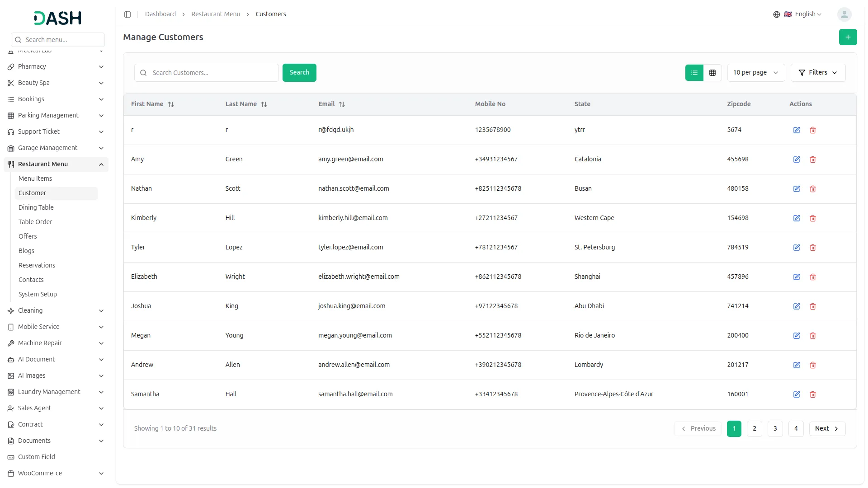The width and height of the screenshot is (868, 488).
Task: Edit the Joshua King customer entry
Action: tap(797, 306)
